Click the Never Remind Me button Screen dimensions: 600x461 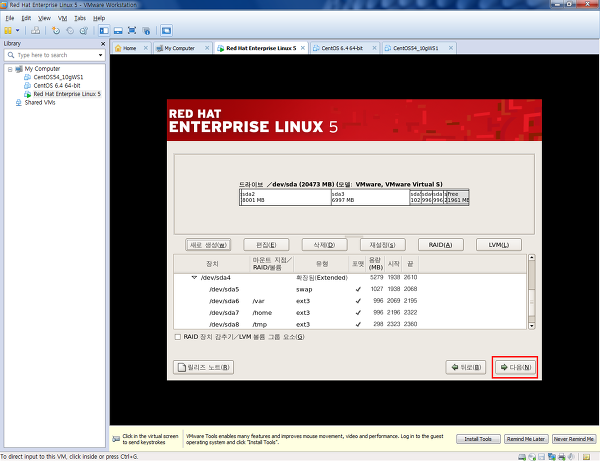(574, 439)
